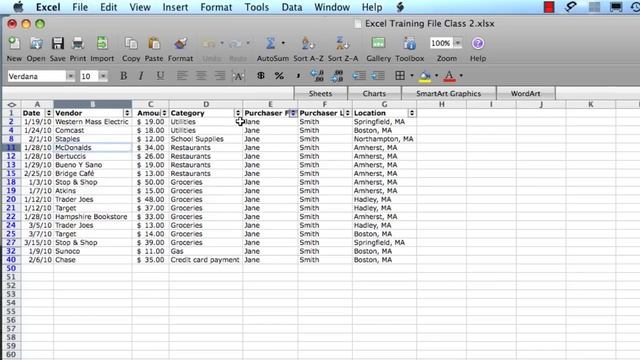Open the Zoom percentage dropdown
Screen dimensions: 640x360
tap(458, 43)
